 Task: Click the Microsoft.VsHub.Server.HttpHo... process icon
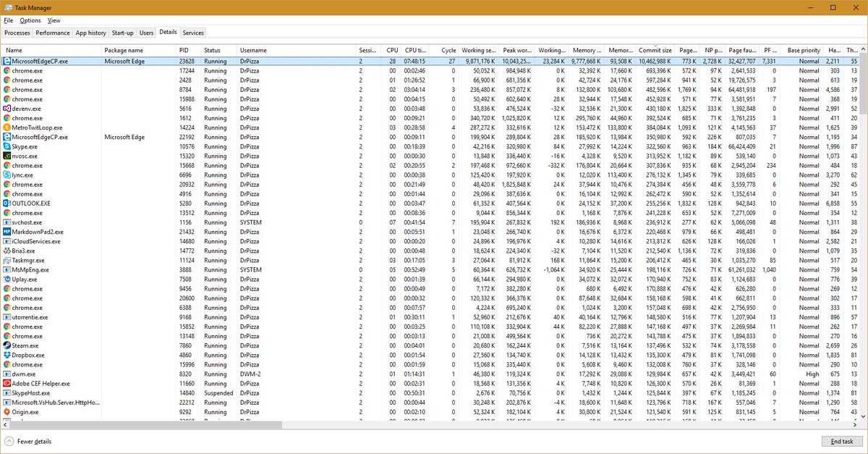click(x=7, y=402)
